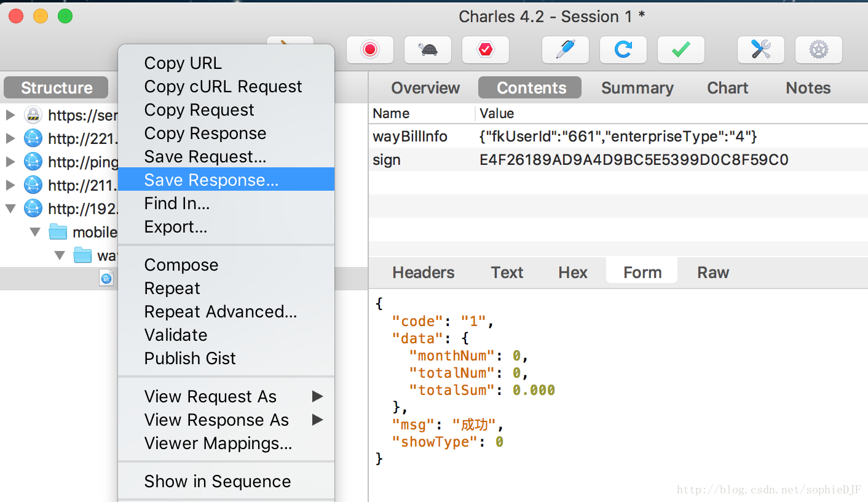Choose Copy URL from context menu
The height and width of the screenshot is (502, 868).
coord(226,63)
